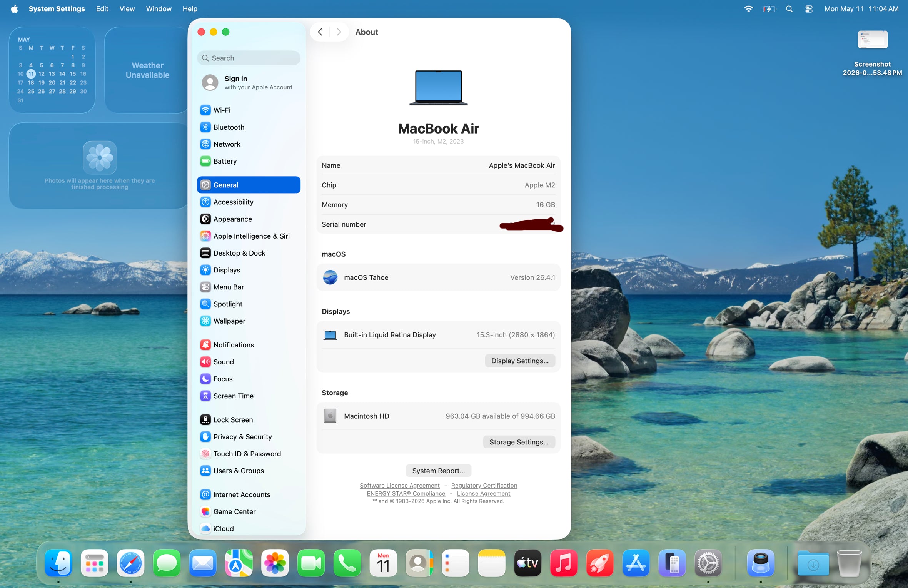Open Sound settings

[249, 362]
